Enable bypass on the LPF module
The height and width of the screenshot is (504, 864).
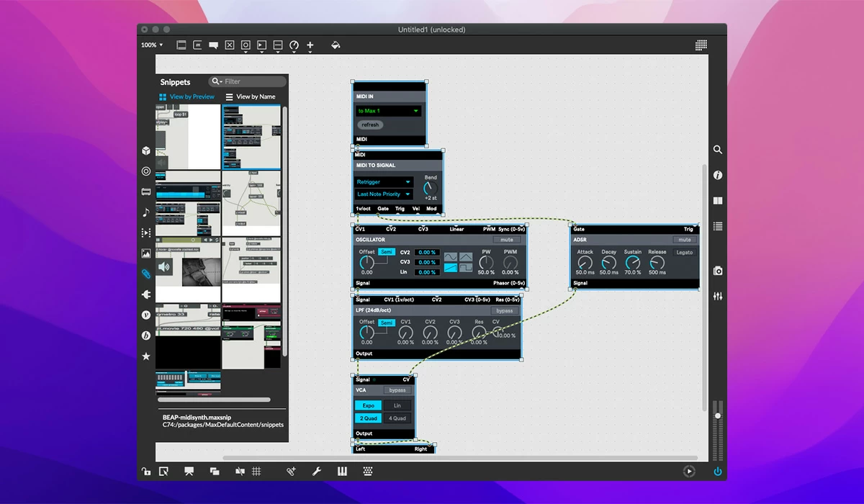(x=504, y=310)
